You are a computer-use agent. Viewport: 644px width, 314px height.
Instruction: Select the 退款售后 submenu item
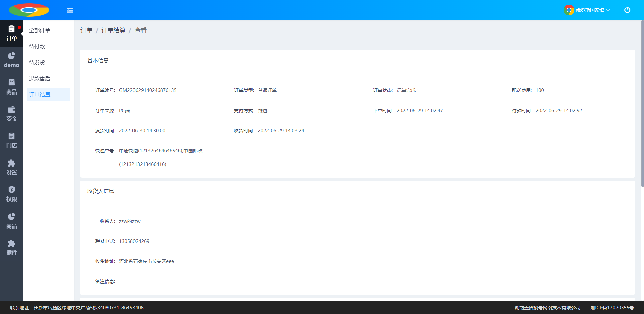pos(49,78)
